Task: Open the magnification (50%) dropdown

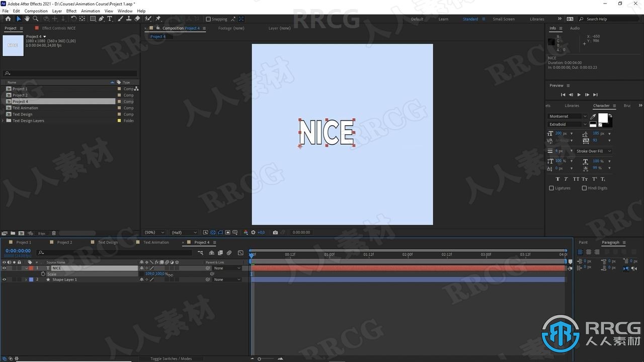Action: (154, 232)
